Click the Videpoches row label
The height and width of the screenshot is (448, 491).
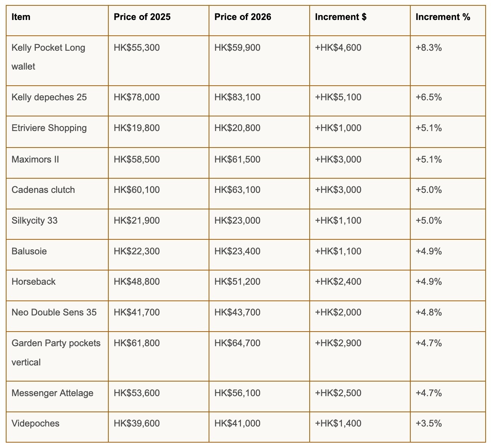click(35, 423)
